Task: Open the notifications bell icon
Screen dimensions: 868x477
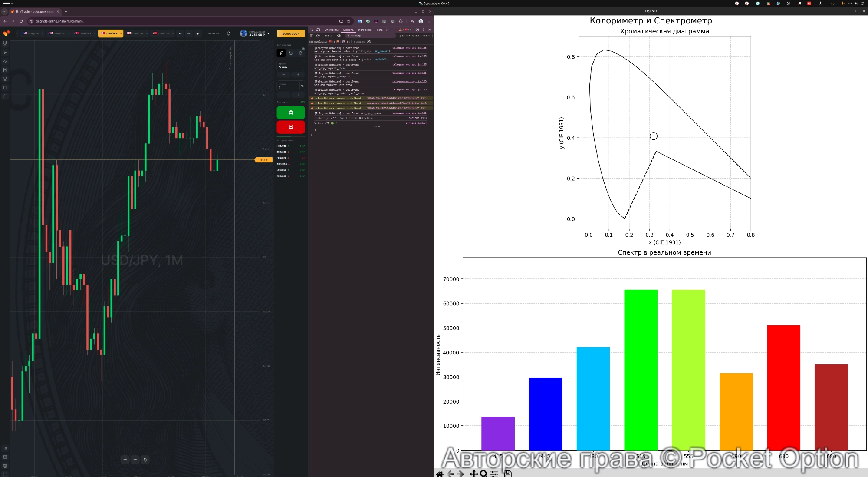Action: pyautogui.click(x=229, y=33)
